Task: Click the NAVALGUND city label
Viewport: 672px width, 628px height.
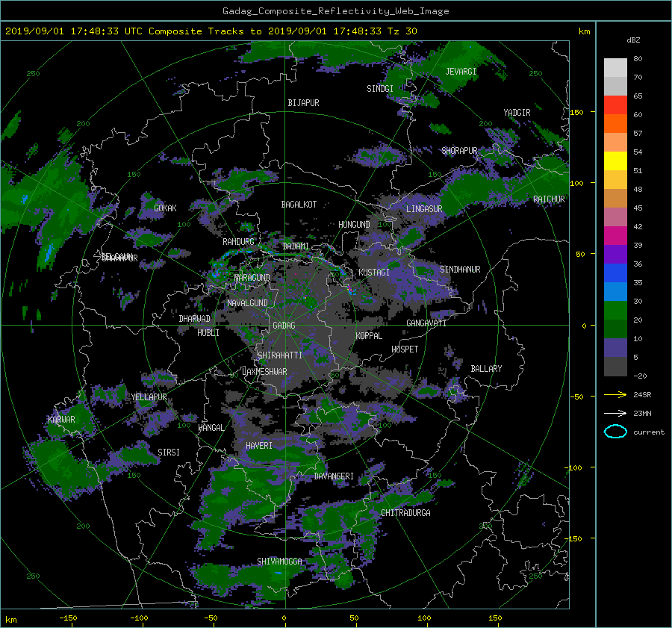Action: tap(247, 303)
